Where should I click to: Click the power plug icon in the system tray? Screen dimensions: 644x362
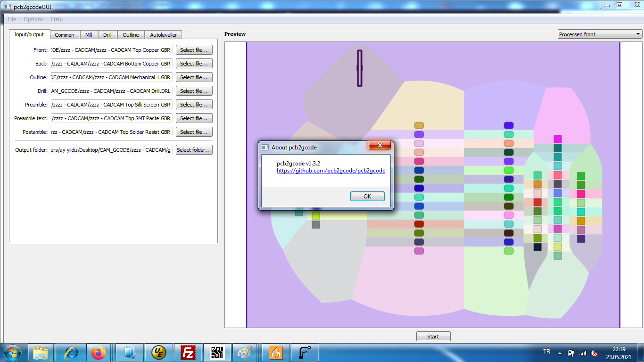point(570,354)
